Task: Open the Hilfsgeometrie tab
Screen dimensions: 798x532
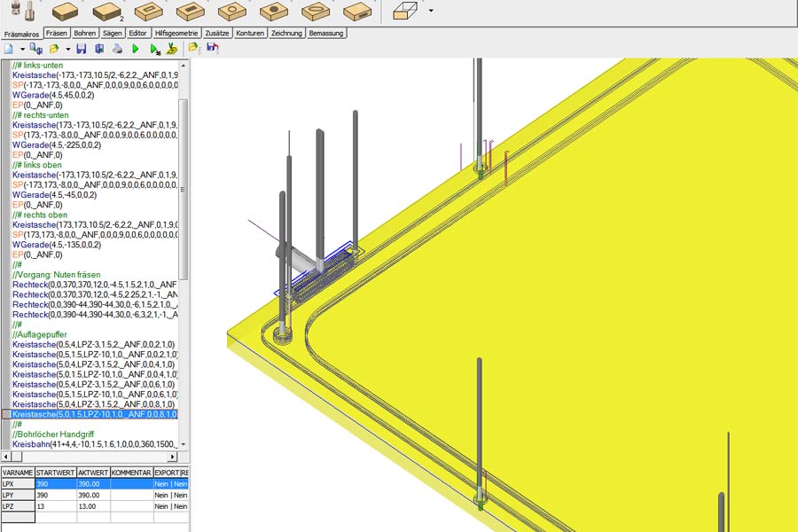Action: pyautogui.click(x=176, y=33)
